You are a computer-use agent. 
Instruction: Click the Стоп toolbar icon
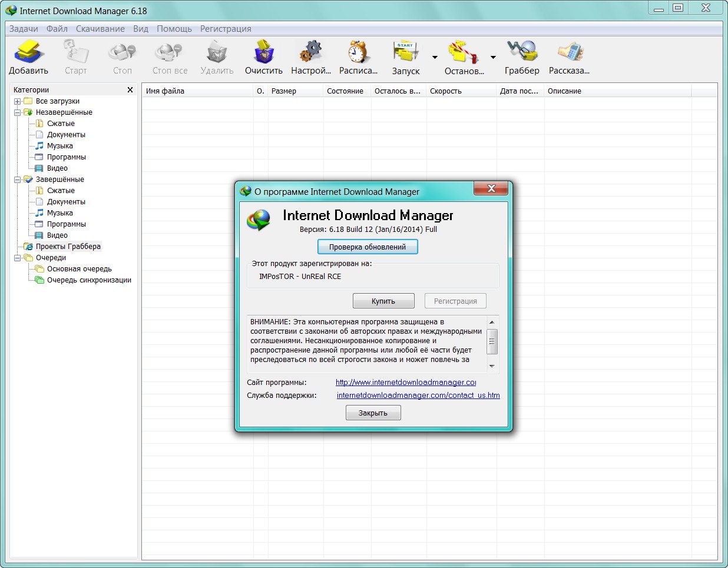tap(122, 52)
